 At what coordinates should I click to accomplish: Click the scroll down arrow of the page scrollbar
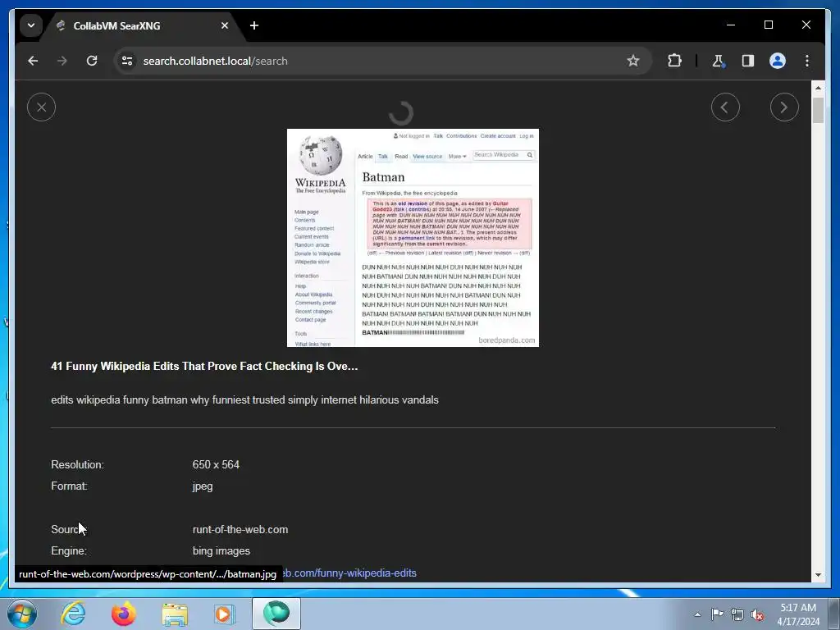click(x=818, y=575)
